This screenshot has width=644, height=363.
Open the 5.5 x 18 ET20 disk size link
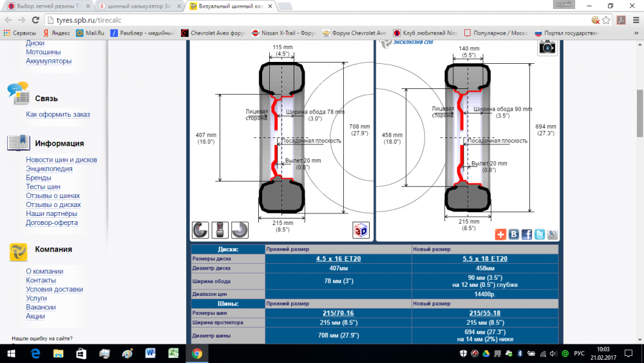pyautogui.click(x=485, y=259)
